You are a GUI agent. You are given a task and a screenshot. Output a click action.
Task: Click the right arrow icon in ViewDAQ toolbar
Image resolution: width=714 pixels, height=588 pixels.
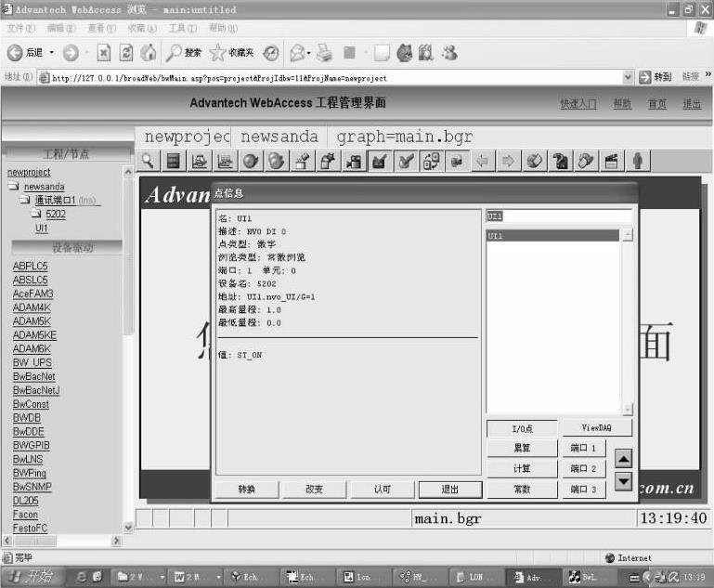tap(508, 162)
